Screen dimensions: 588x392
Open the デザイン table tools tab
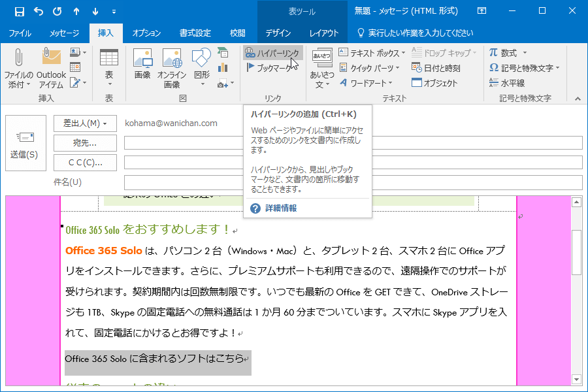point(278,33)
